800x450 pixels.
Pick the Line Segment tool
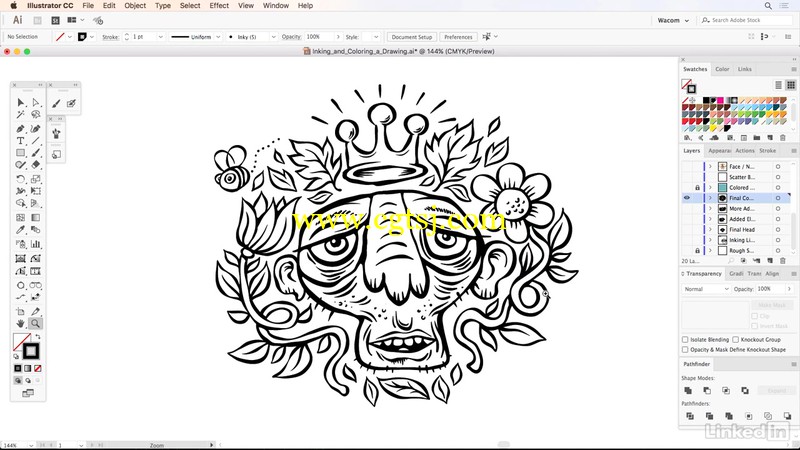(36, 141)
